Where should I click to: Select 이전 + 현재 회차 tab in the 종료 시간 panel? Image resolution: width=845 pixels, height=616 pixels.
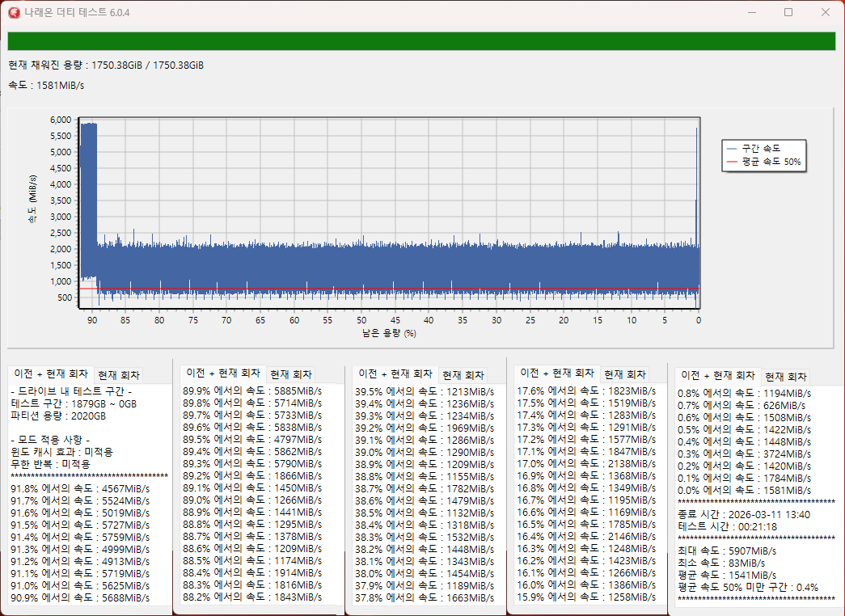tap(718, 376)
